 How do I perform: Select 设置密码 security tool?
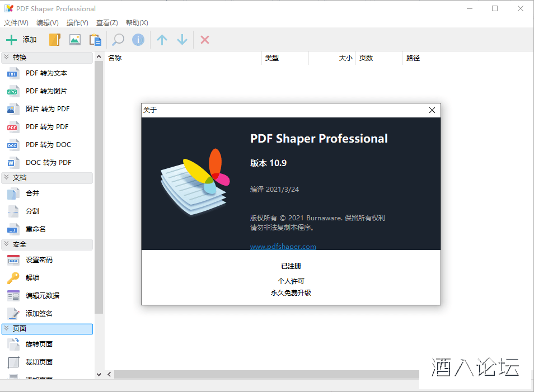[39, 260]
